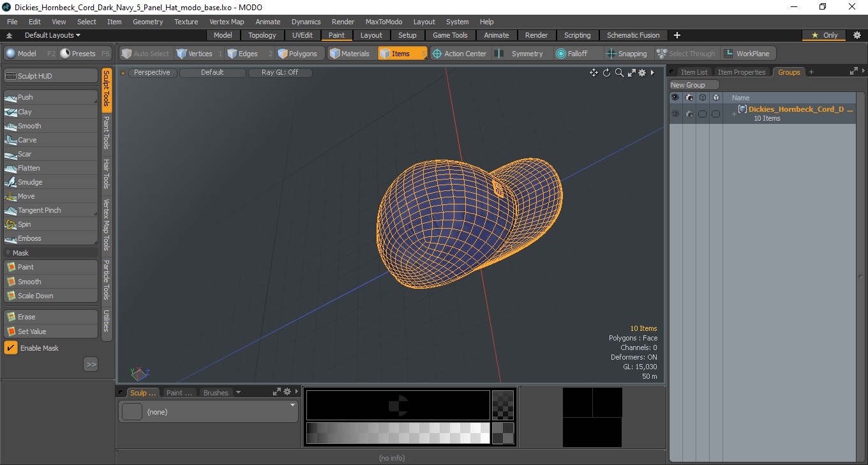Viewport: 868px width, 465px height.
Task: Enable Vertices selection mode
Action: [199, 54]
